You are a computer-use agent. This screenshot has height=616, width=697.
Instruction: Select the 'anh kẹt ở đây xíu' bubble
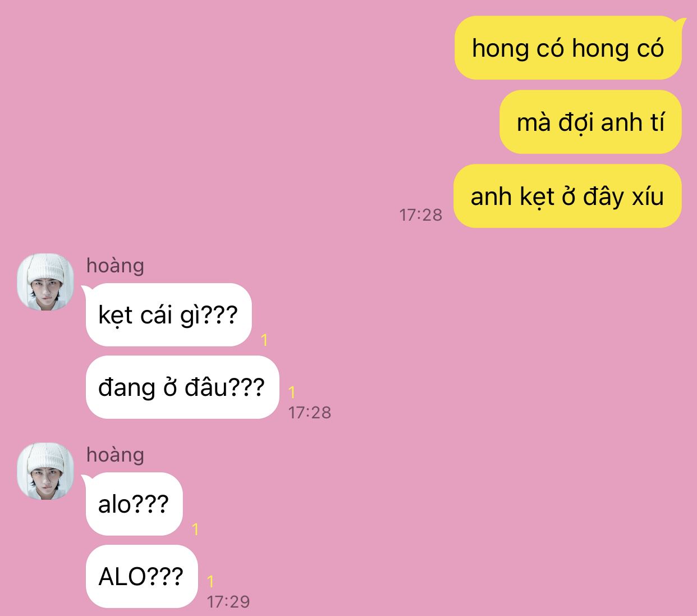pos(567,196)
